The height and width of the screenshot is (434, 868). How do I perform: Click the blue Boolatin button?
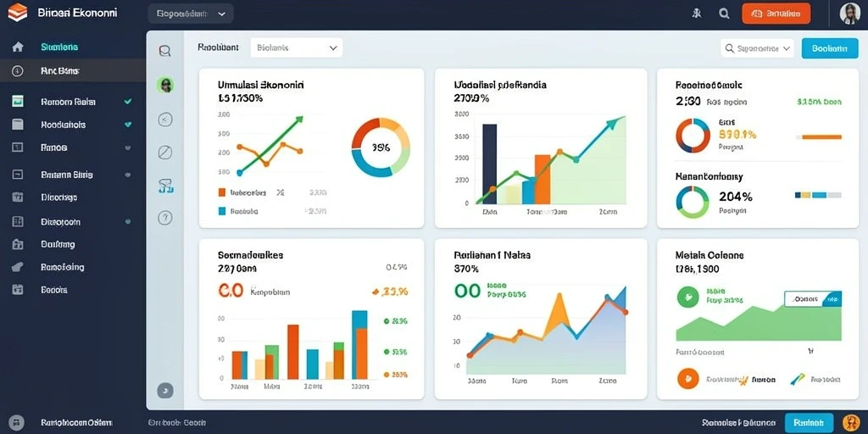pyautogui.click(x=830, y=48)
